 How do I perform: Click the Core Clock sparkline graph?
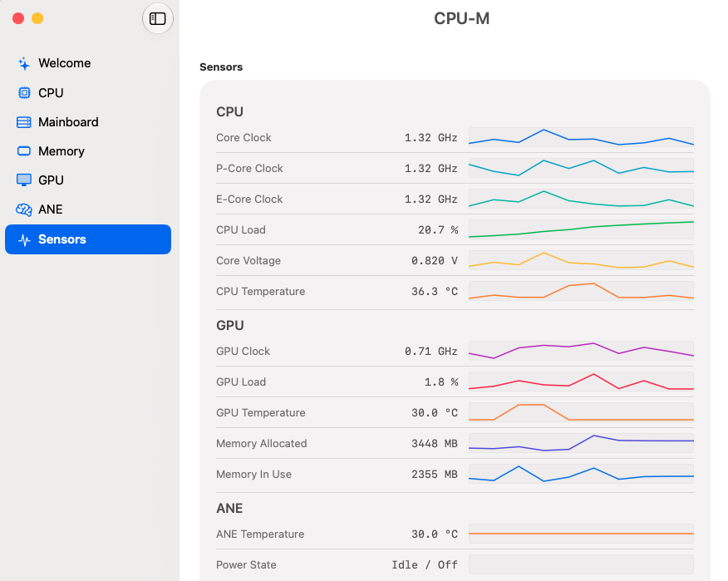click(x=581, y=137)
